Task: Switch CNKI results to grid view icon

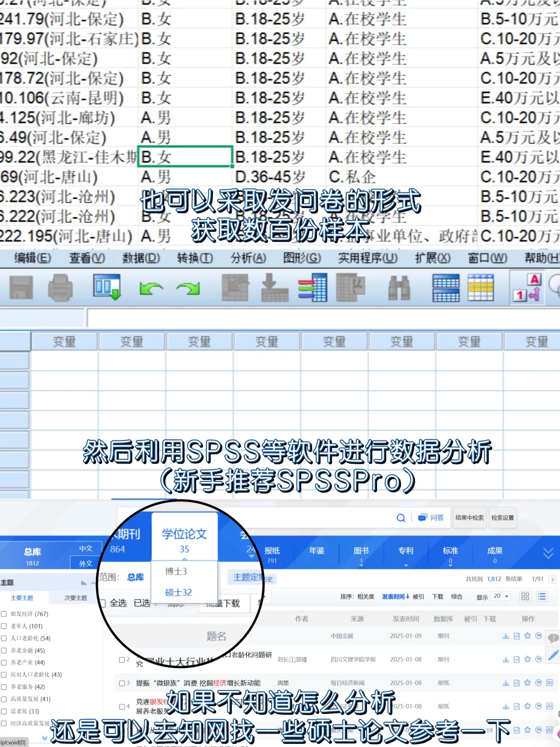Action: tap(525, 596)
